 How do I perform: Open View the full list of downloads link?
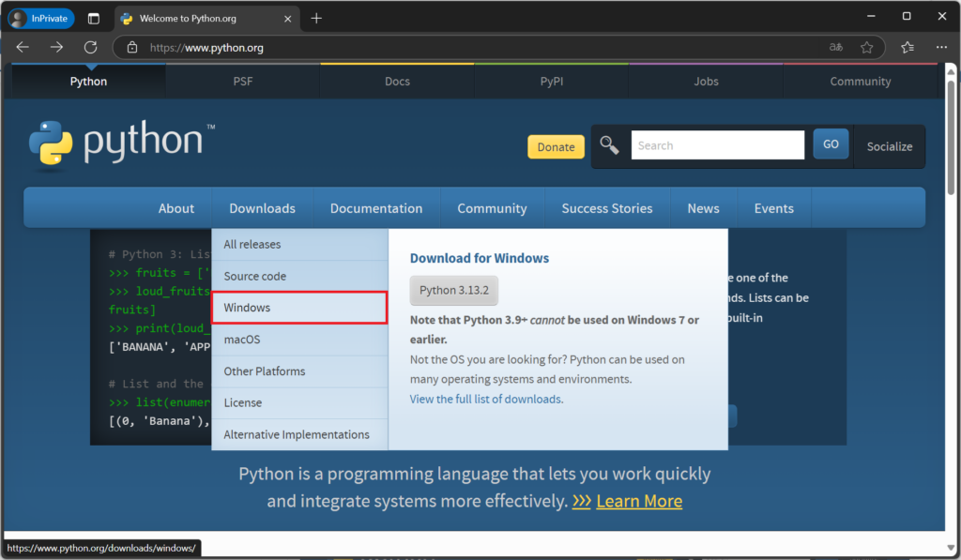[487, 399]
